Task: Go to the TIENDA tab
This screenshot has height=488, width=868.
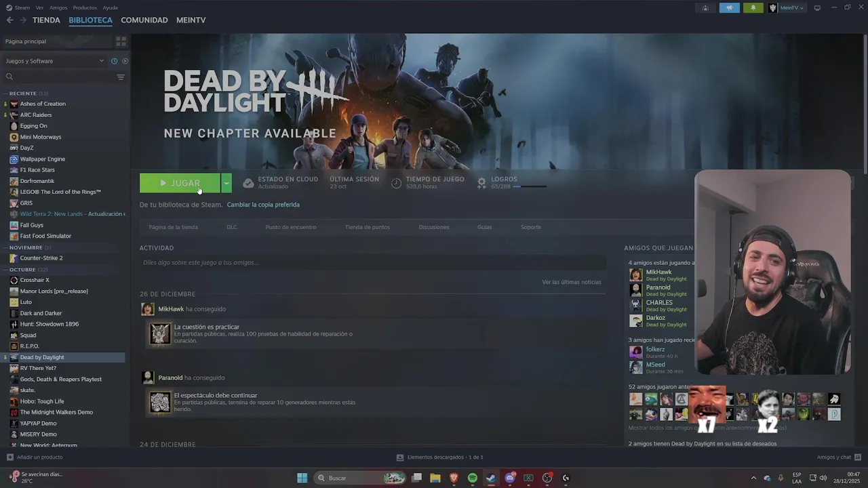Action: pos(46,20)
